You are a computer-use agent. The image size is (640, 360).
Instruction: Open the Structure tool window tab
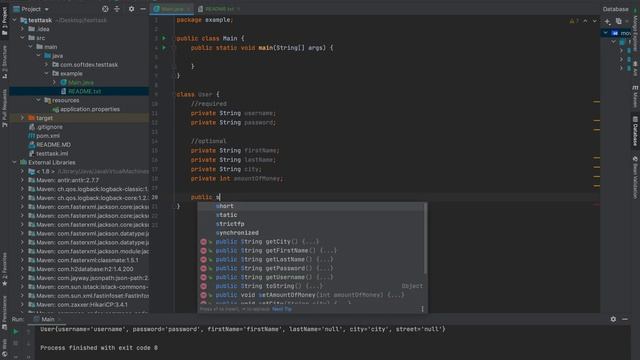pos(4,61)
